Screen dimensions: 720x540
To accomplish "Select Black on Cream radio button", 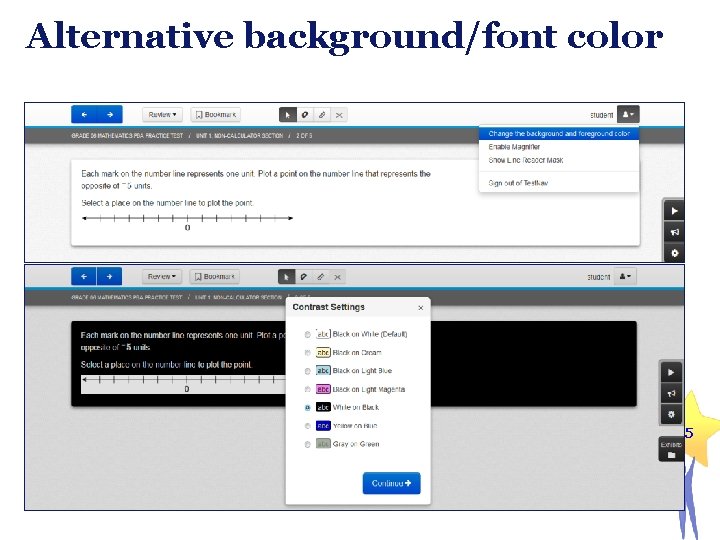I will click(307, 353).
